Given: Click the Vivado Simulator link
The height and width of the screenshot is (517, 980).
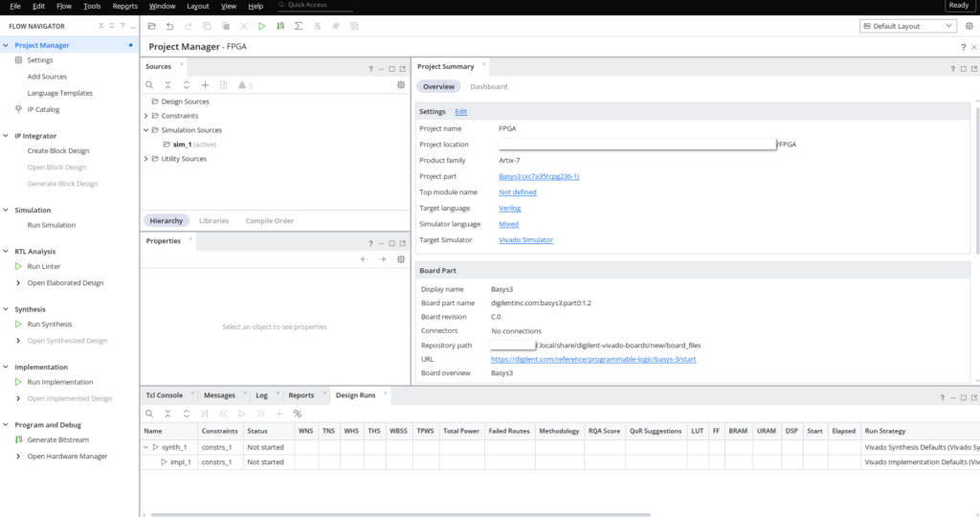Looking at the screenshot, I should tap(525, 240).
